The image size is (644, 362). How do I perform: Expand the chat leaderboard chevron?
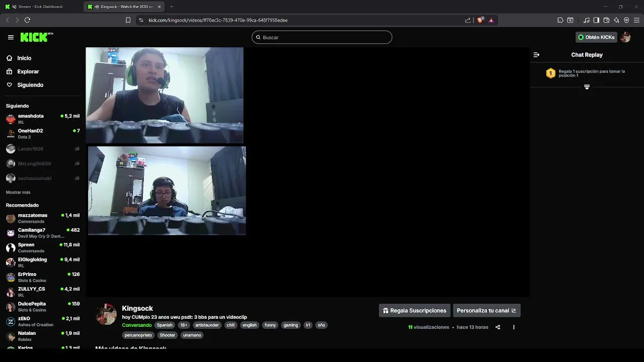tap(587, 87)
